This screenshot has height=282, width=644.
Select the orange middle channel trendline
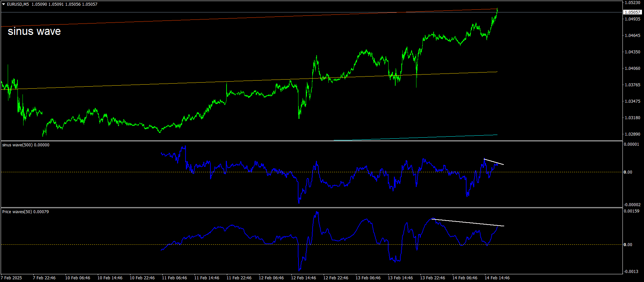tap(249, 81)
